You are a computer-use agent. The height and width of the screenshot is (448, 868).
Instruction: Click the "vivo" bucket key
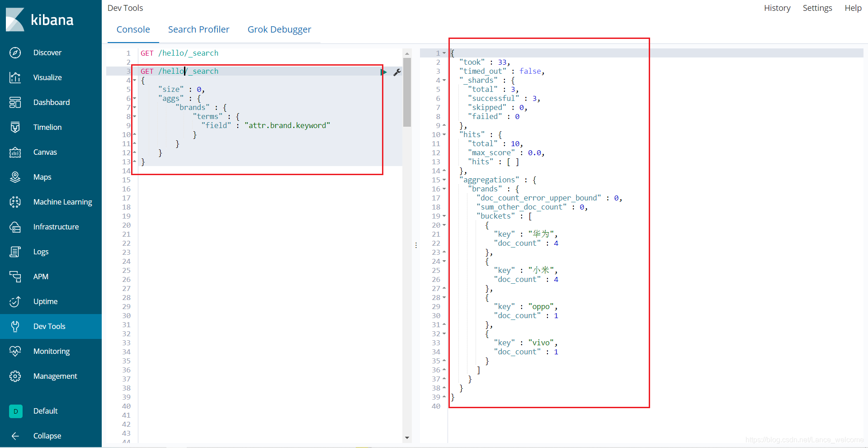541,343
